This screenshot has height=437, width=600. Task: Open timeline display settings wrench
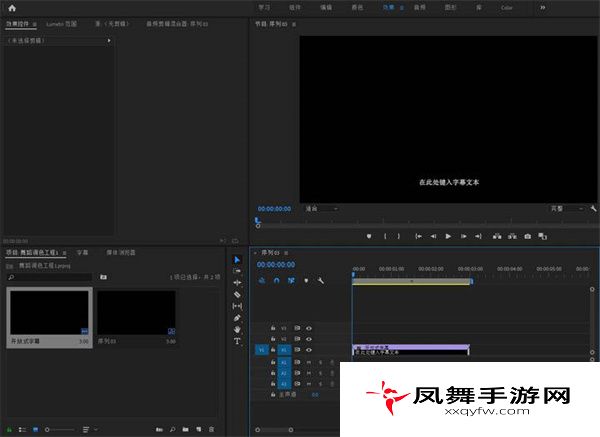click(x=321, y=280)
